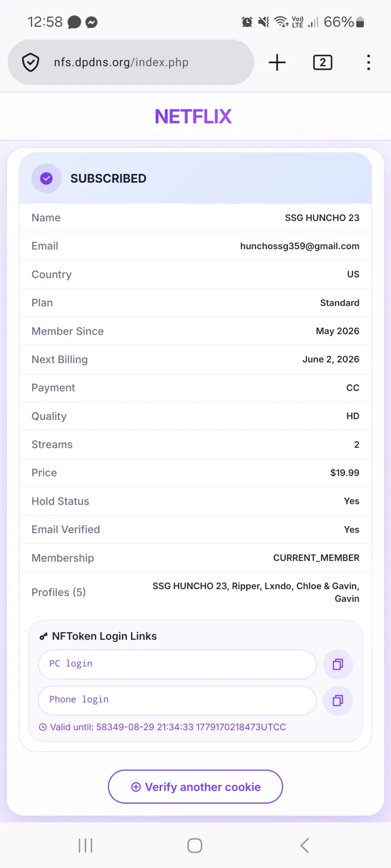Copy the PC login link
This screenshot has width=391, height=868.
(x=338, y=665)
